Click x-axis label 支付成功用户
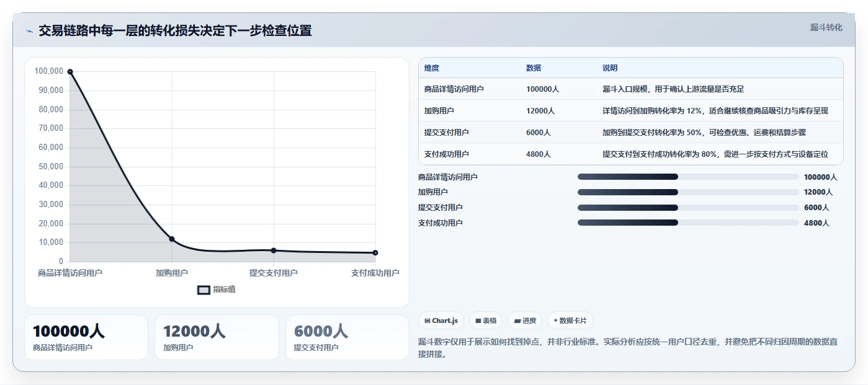868x385 pixels. point(375,273)
